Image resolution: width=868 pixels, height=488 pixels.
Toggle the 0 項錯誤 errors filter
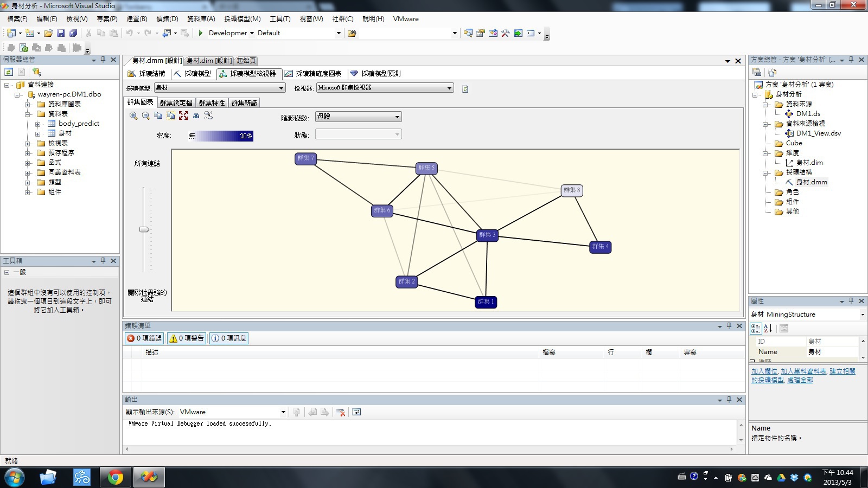144,338
